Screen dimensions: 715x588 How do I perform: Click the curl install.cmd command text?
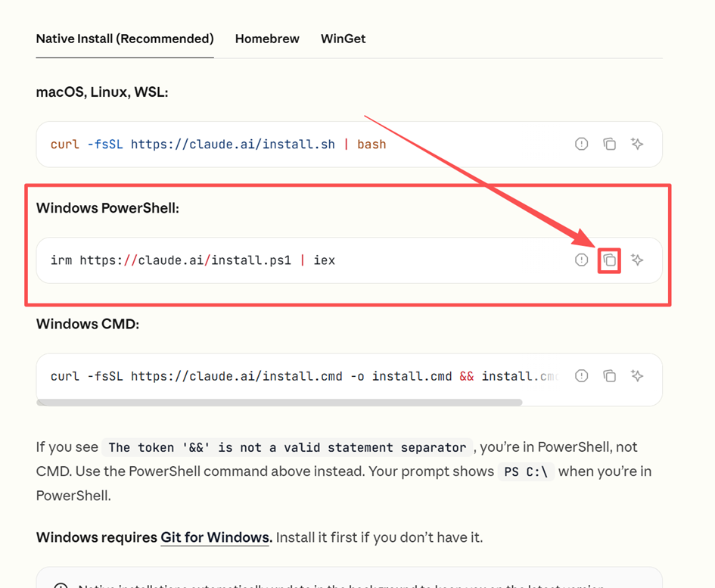(305, 376)
